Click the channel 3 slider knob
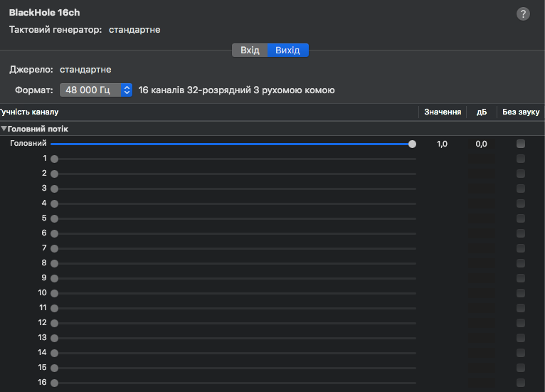The height and width of the screenshot is (392, 545). [54, 189]
